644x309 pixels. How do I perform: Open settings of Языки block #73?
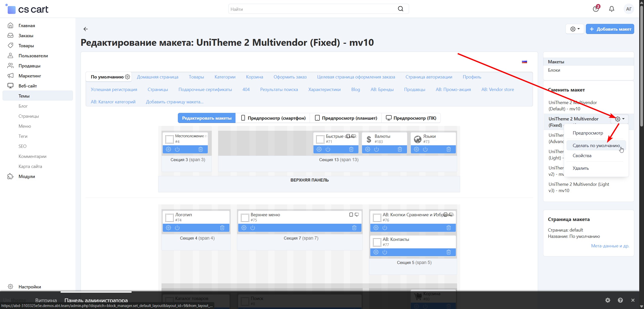pyautogui.click(x=417, y=149)
